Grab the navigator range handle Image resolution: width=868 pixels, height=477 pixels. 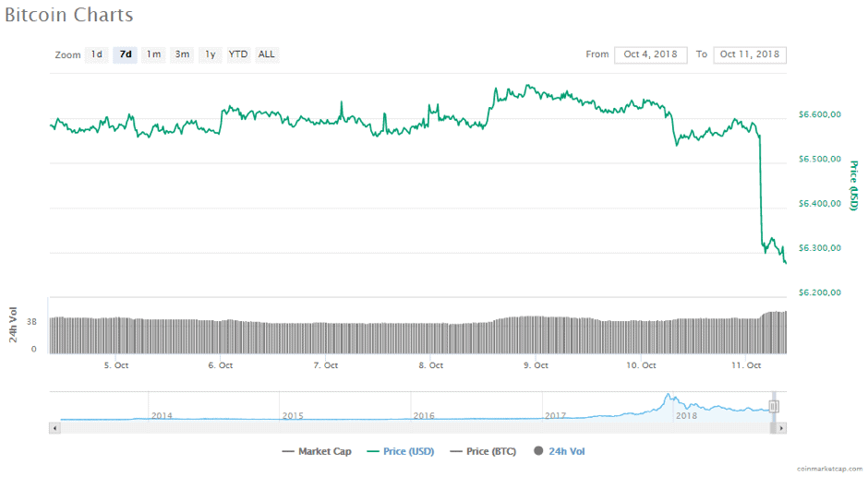[x=774, y=407]
